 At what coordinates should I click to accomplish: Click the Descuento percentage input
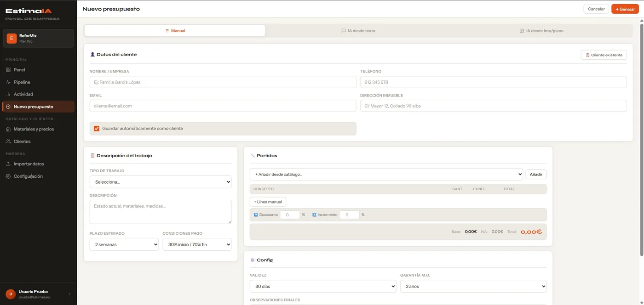tap(290, 215)
